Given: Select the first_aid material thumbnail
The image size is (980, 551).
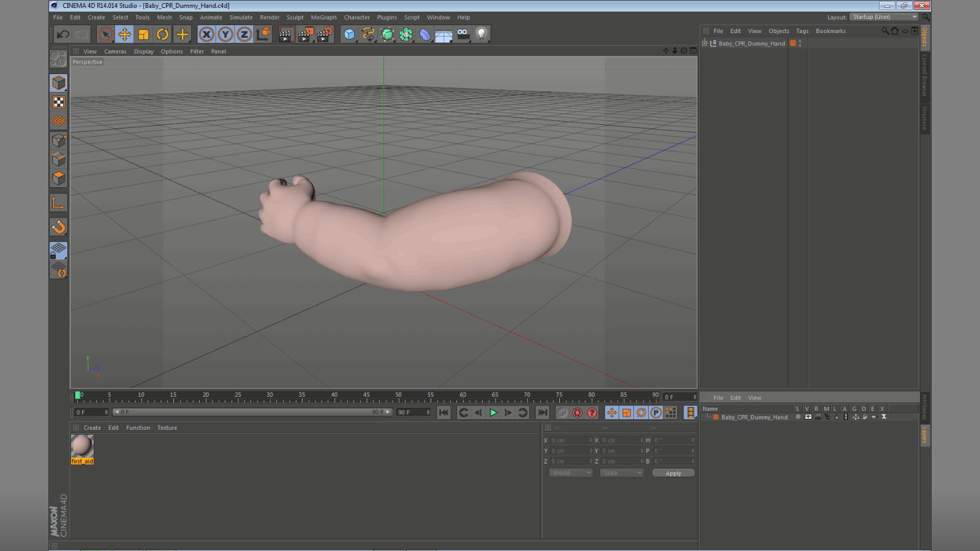Looking at the screenshot, I should (x=82, y=446).
